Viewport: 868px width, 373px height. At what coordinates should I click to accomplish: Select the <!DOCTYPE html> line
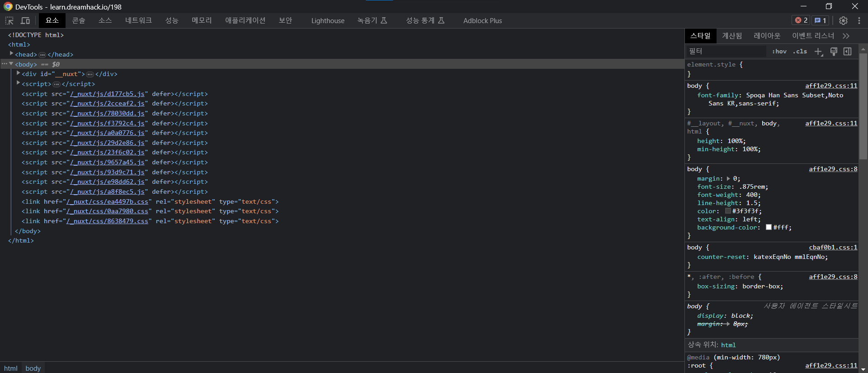click(36, 35)
